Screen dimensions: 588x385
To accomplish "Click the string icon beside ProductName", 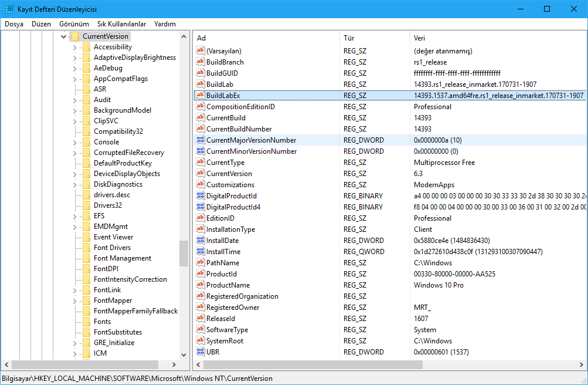I will [x=200, y=285].
